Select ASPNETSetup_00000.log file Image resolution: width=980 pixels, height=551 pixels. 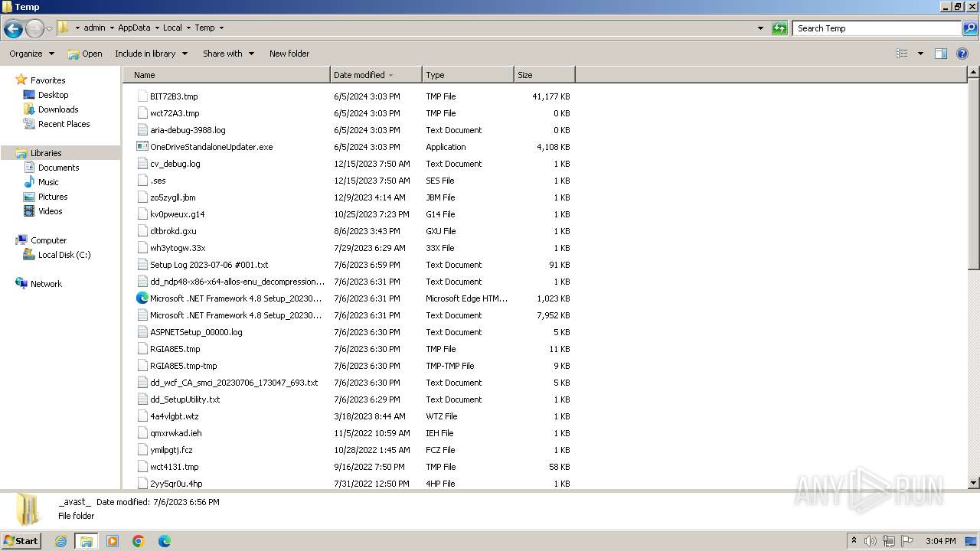[x=196, y=332]
